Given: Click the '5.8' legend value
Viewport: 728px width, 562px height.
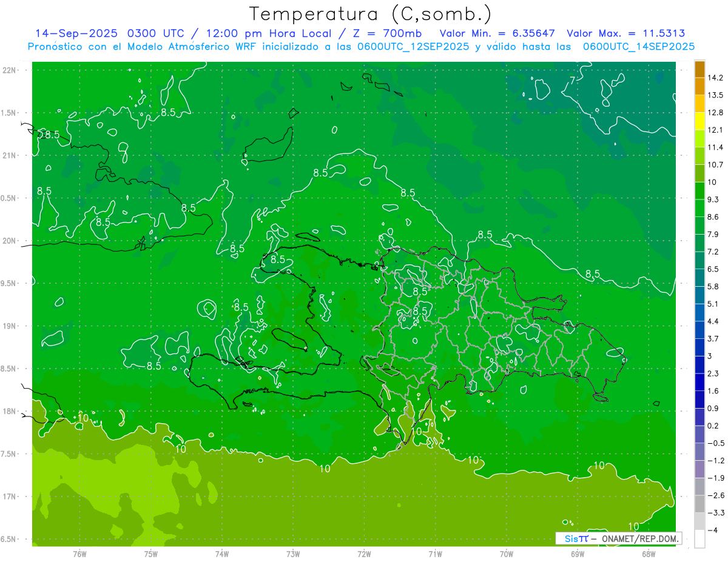Looking at the screenshot, I should pyautogui.click(x=713, y=286).
